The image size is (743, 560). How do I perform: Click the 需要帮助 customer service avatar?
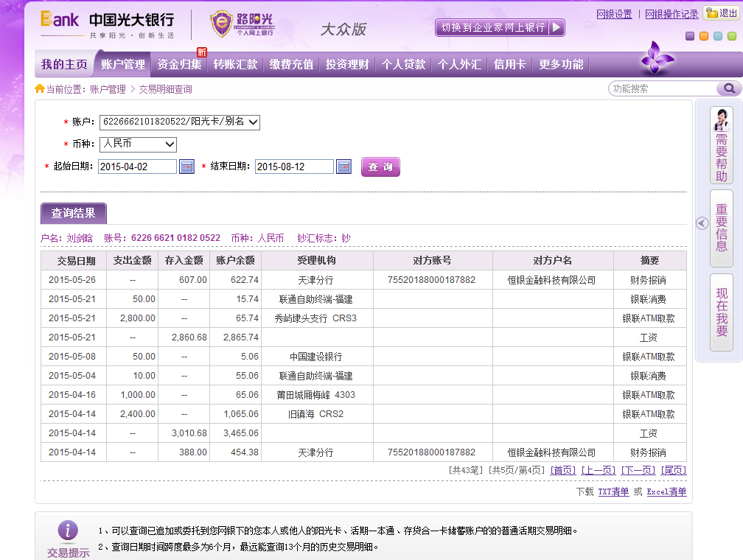click(721, 119)
